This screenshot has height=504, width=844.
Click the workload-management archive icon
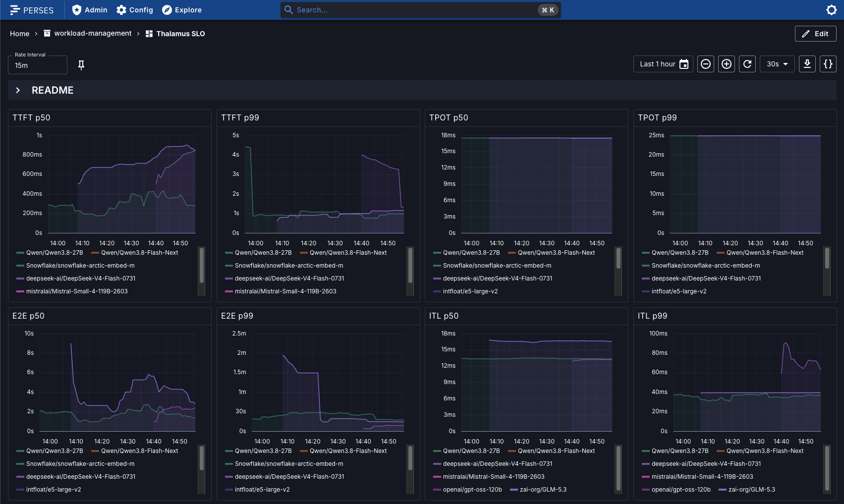point(47,33)
